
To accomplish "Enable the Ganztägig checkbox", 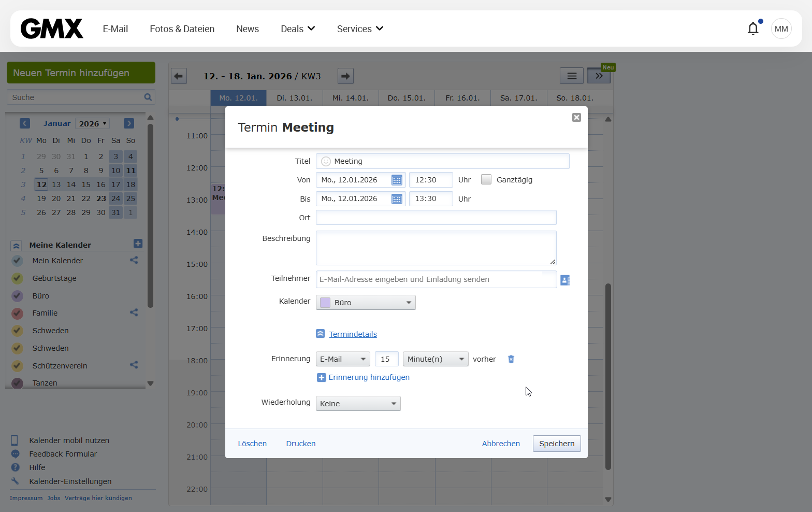I will [486, 180].
